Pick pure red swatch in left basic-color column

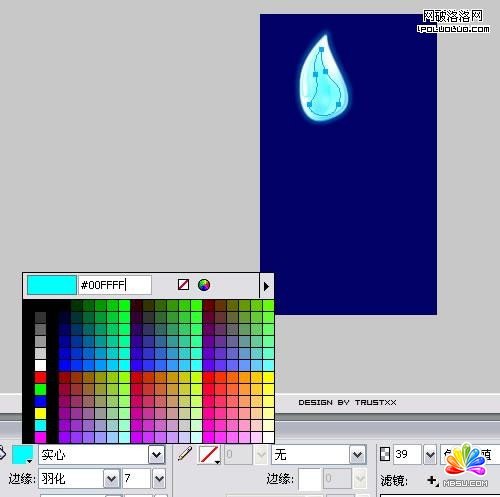(x=41, y=377)
